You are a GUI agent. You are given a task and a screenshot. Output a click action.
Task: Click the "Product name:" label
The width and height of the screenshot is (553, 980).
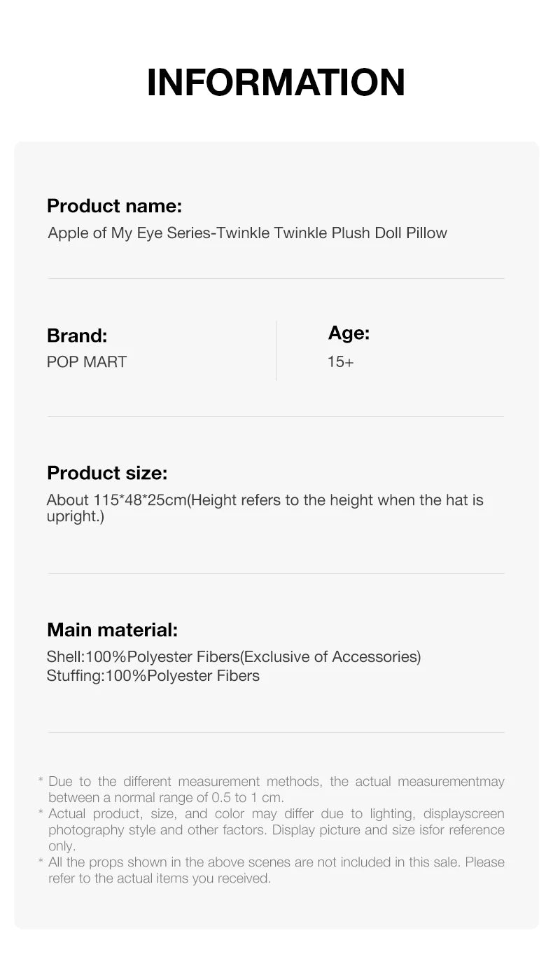click(x=114, y=206)
